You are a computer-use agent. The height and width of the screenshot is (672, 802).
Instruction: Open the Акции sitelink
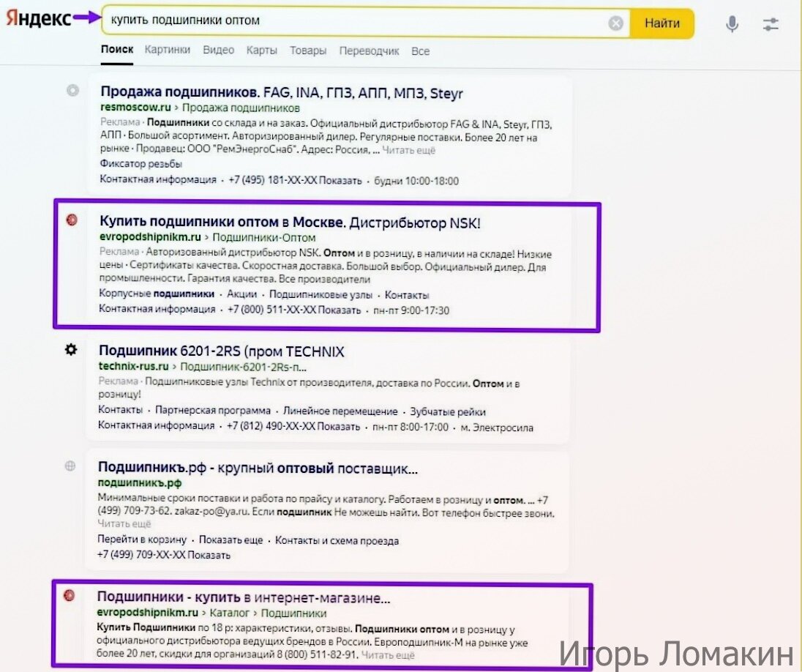(x=242, y=294)
